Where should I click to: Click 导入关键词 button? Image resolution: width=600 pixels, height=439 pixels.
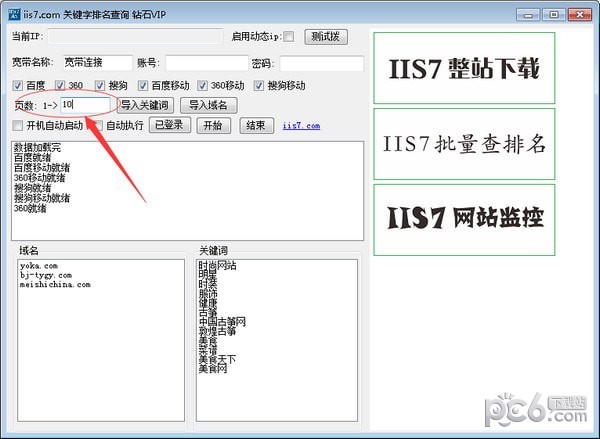click(145, 105)
